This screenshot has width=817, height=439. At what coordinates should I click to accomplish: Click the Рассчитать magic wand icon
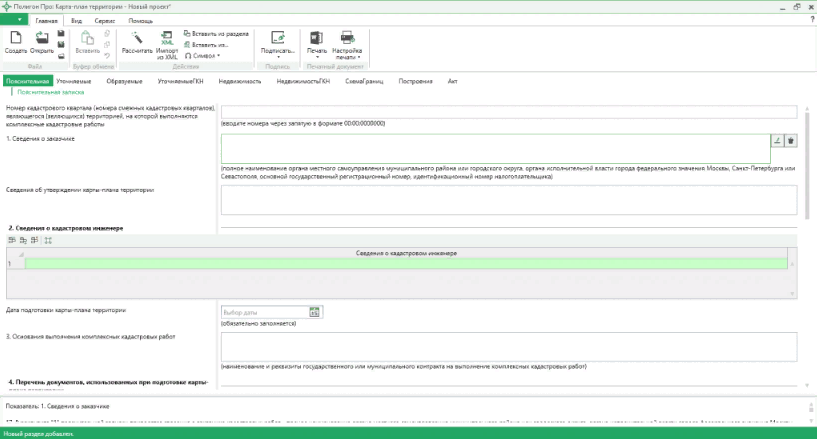point(136,38)
